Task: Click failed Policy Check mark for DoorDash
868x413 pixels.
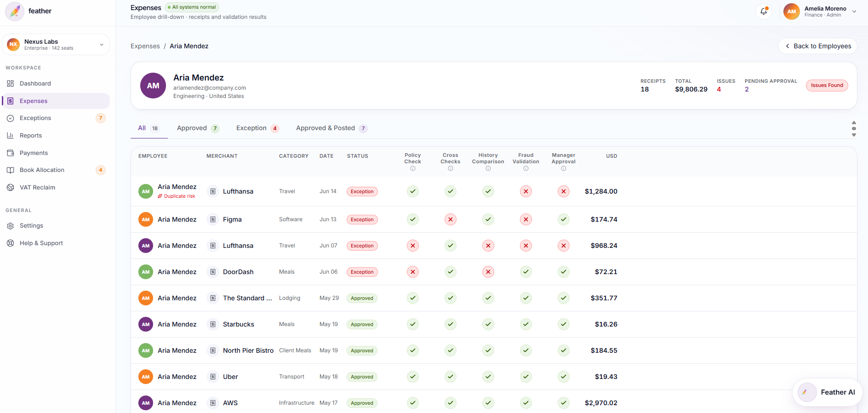Action: point(413,272)
